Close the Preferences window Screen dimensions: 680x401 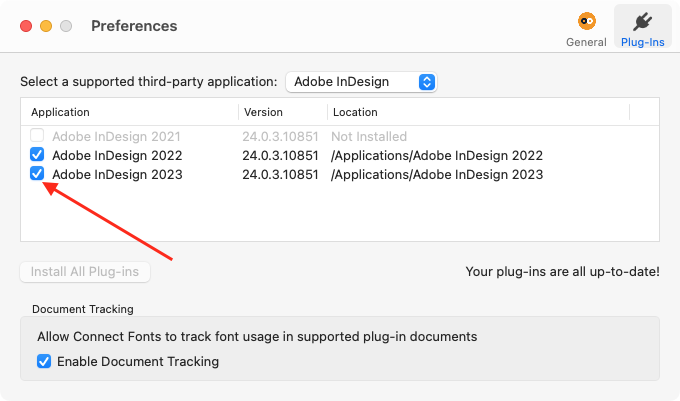26,26
